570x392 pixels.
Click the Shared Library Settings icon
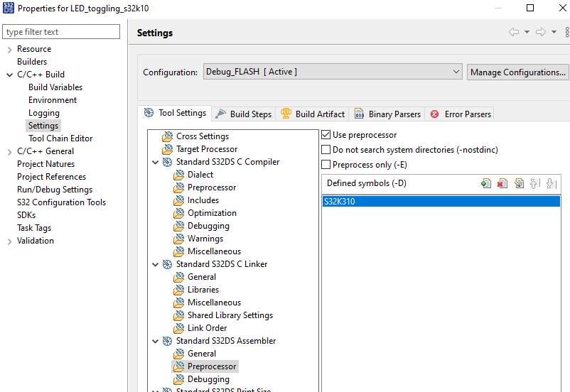pyautogui.click(x=179, y=315)
